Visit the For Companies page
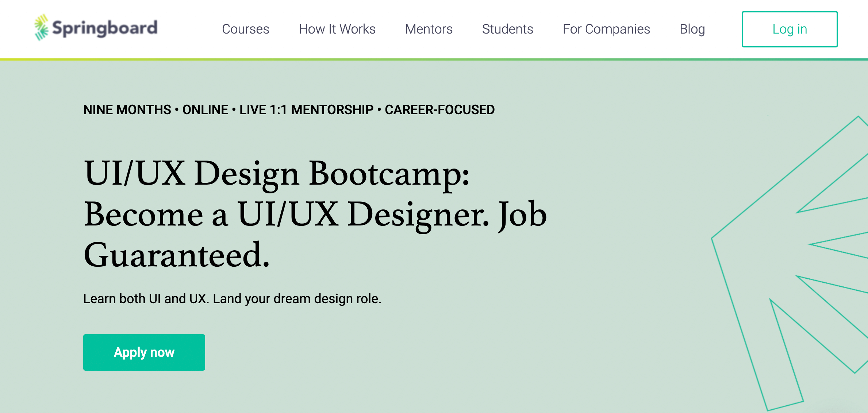The height and width of the screenshot is (413, 868). click(x=606, y=29)
